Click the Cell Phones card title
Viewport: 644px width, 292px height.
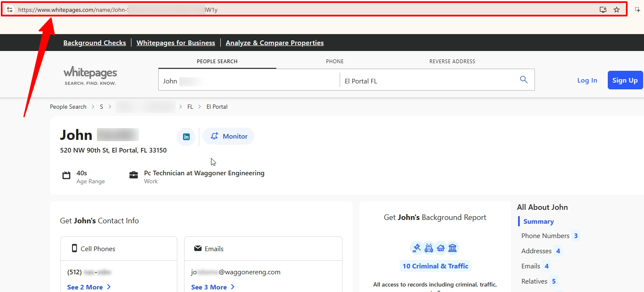coord(98,249)
